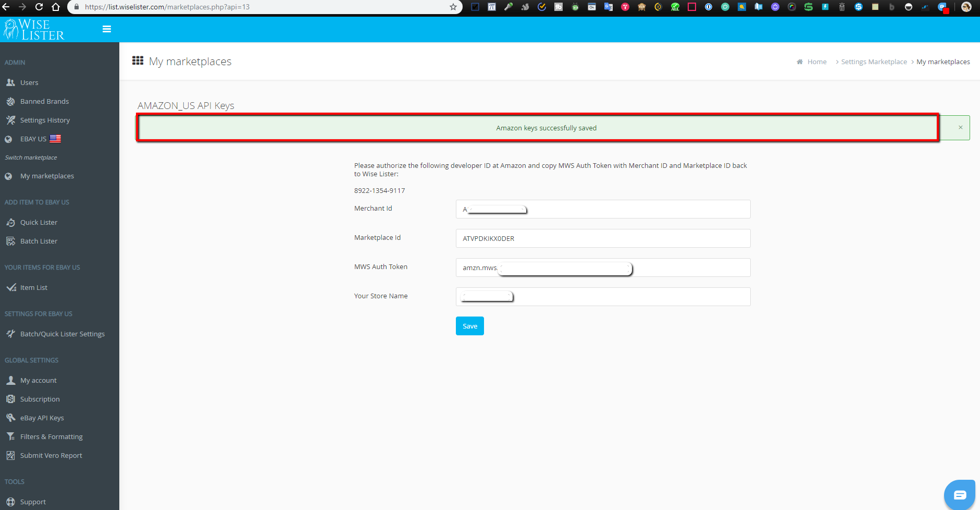Image resolution: width=980 pixels, height=510 pixels.
Task: Open the chat widget bubble
Action: 959,495
